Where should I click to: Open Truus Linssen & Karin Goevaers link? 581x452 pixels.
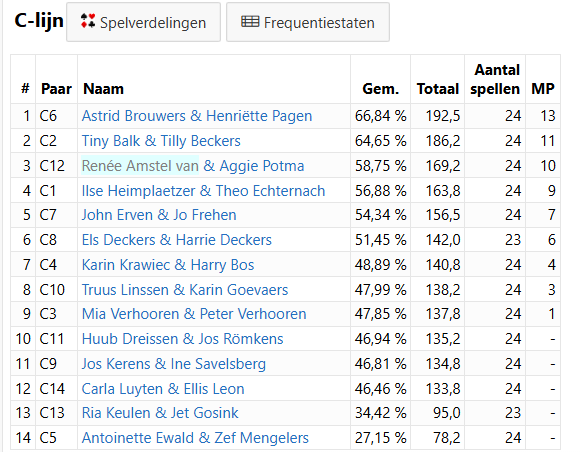(185, 290)
